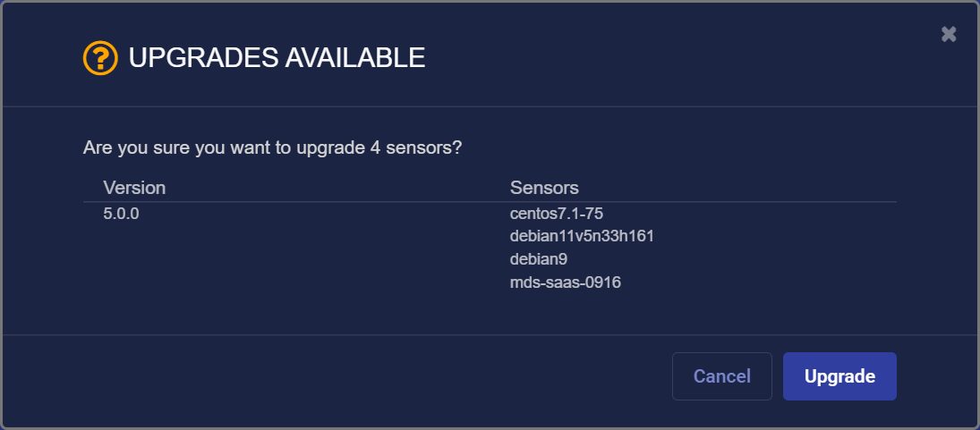Select the debian9 sensor entry
Screen dimensions: 980x430
tap(539, 259)
